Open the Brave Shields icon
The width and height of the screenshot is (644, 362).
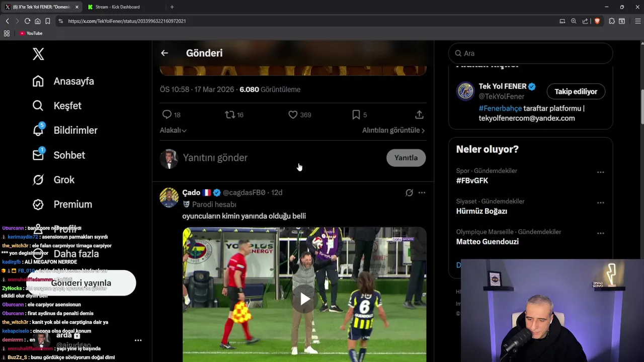click(x=597, y=21)
